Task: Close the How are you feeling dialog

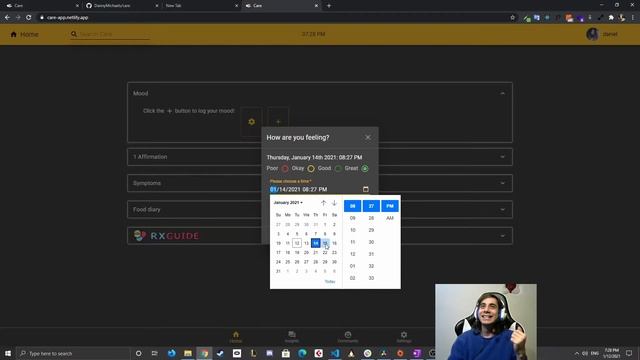Action: pyautogui.click(x=368, y=138)
